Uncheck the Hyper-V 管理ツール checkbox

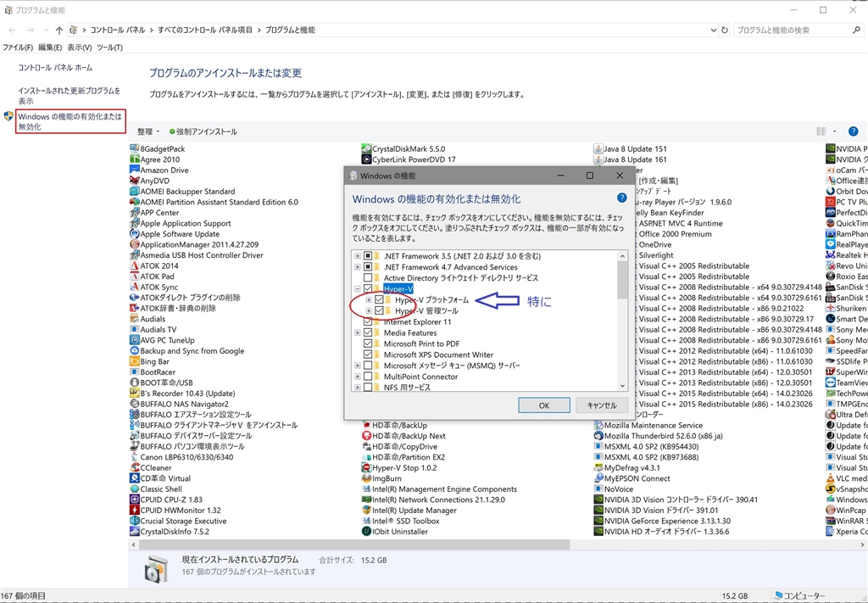[379, 310]
